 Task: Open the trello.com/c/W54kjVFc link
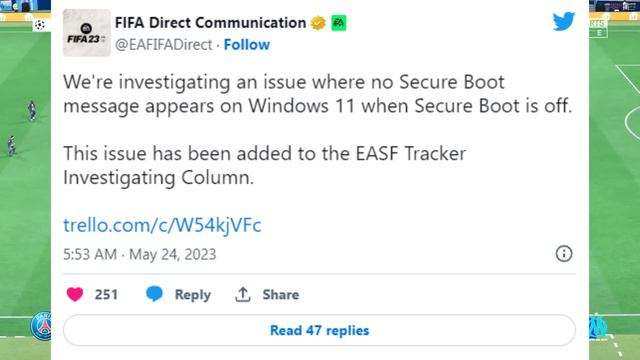click(x=162, y=225)
